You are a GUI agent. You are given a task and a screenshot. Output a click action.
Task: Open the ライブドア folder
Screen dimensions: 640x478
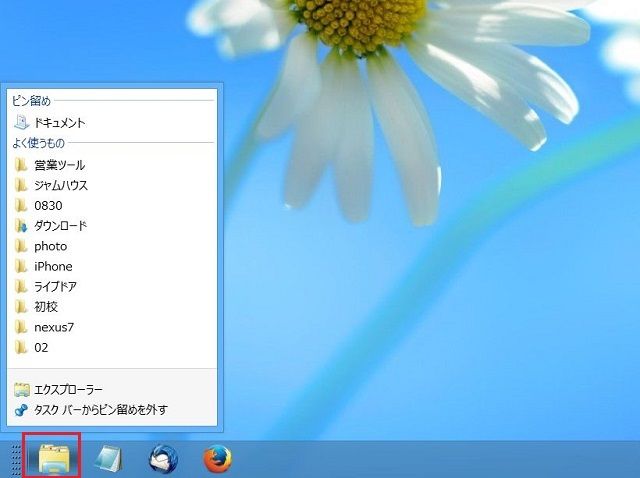[x=112, y=287]
